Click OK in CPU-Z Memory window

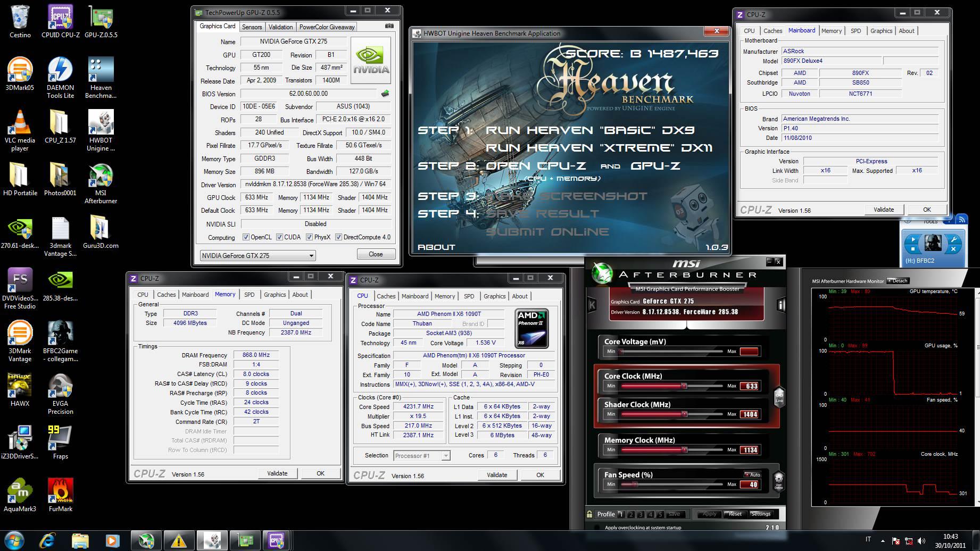pos(320,473)
